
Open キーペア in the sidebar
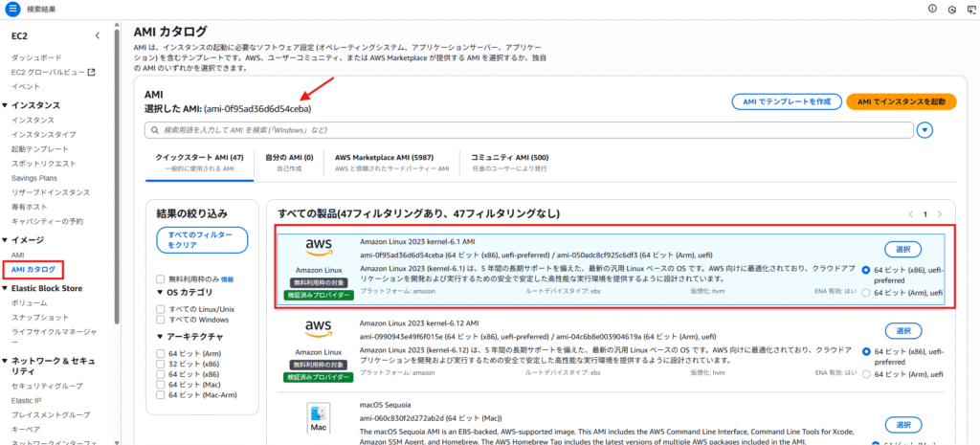26,430
